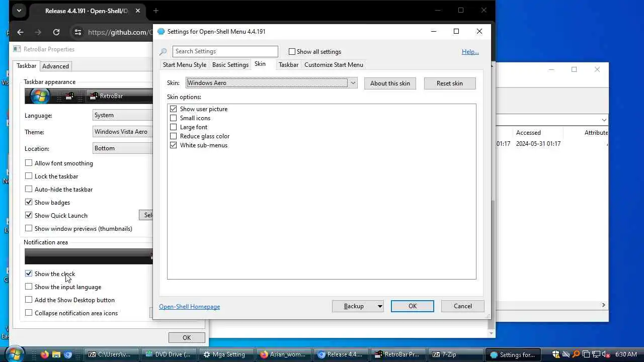
Task: Click the browser back arrow
Action: click(20, 32)
